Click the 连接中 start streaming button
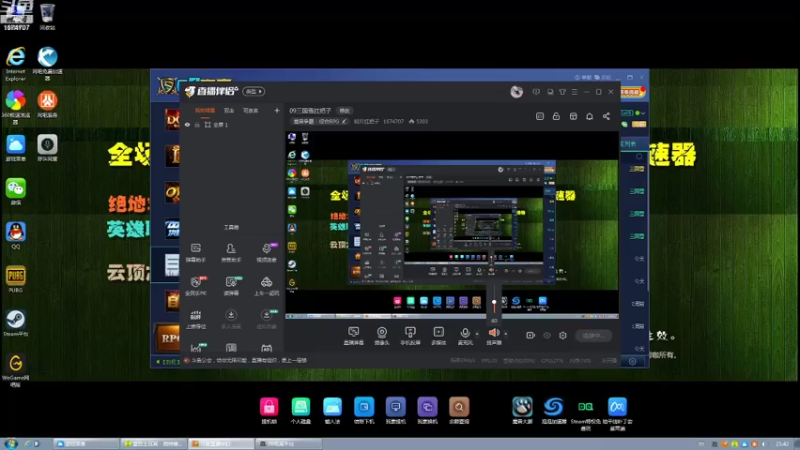The height and width of the screenshot is (450, 800). coord(593,335)
